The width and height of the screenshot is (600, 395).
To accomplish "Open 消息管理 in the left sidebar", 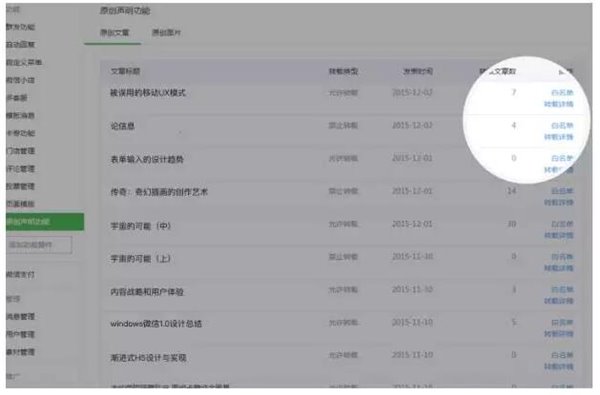I will pos(20,317).
